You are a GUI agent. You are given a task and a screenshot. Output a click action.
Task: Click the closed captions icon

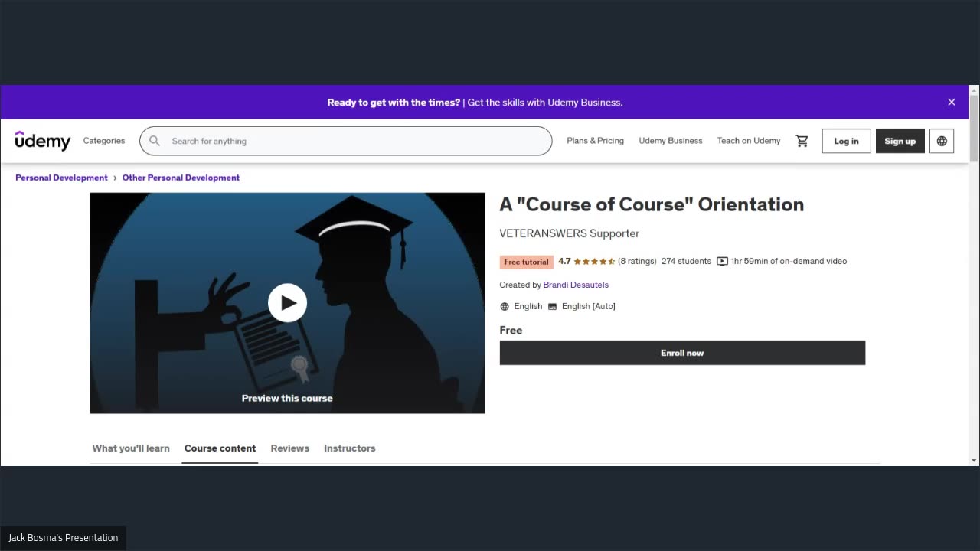click(x=552, y=307)
